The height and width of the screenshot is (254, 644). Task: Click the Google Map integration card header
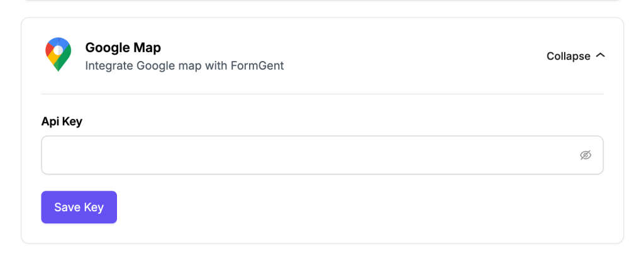click(x=322, y=55)
